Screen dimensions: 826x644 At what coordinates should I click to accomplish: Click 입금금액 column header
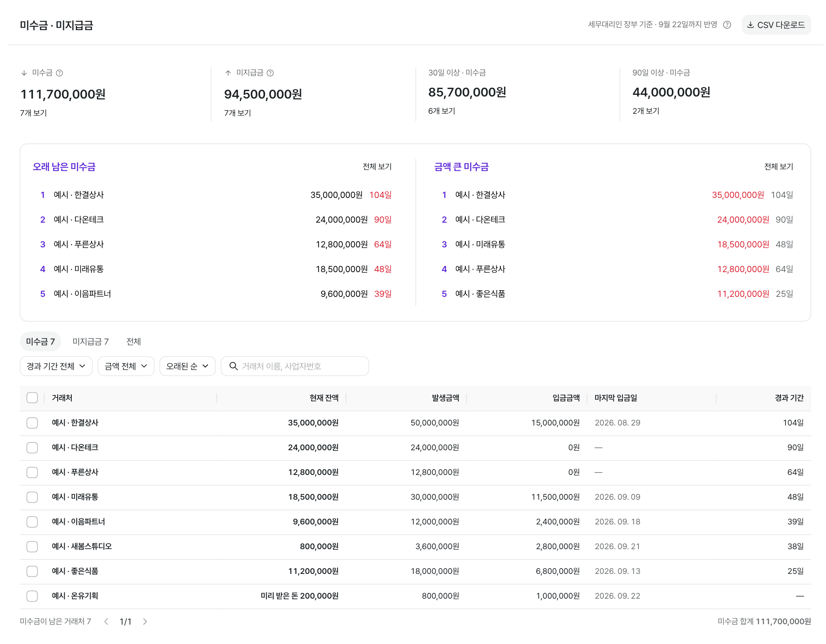point(566,398)
